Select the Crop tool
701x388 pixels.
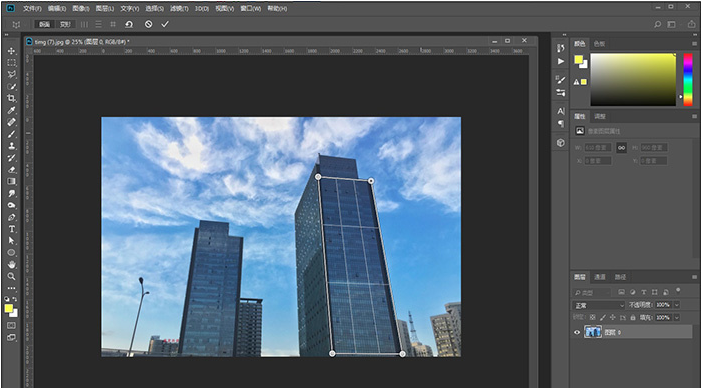[12, 98]
